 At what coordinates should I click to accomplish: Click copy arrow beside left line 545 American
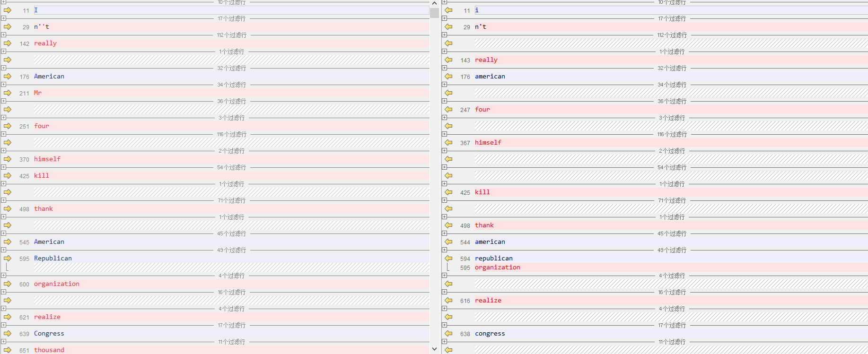tap(8, 242)
